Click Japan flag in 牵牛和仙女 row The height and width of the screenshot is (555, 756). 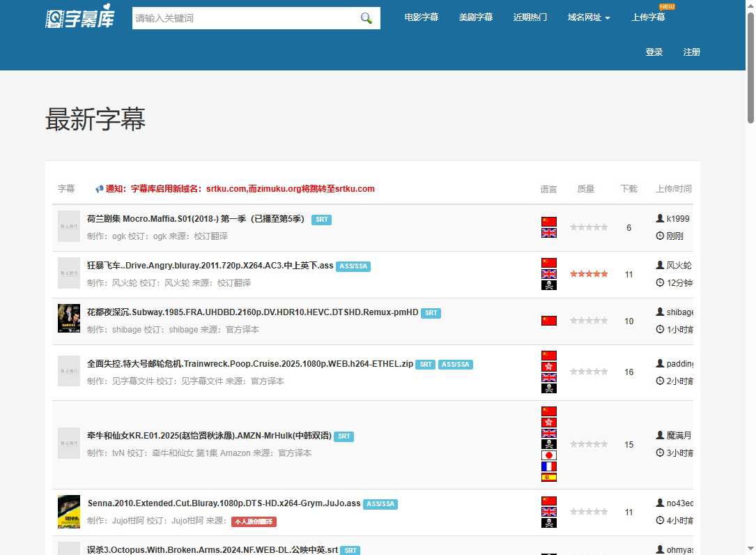(x=548, y=455)
